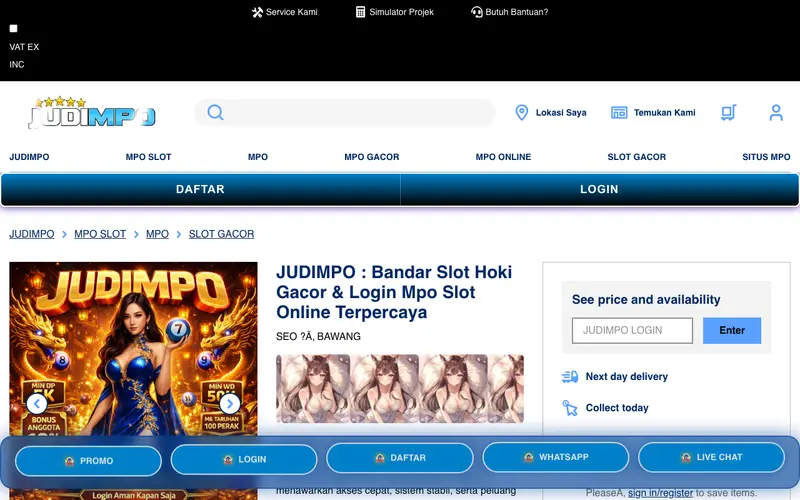Follow the MPO breadcrumb link

click(157, 234)
